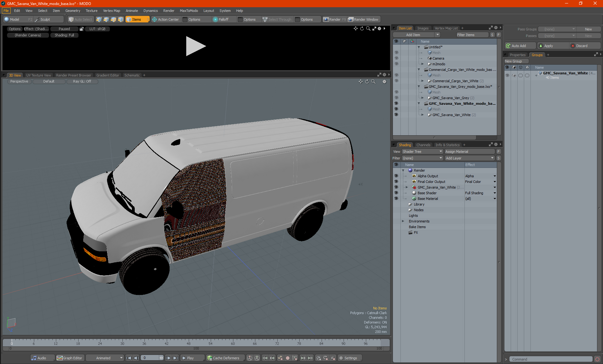Open Shader Tree View dropdown
The height and width of the screenshot is (364, 603).
point(422,152)
